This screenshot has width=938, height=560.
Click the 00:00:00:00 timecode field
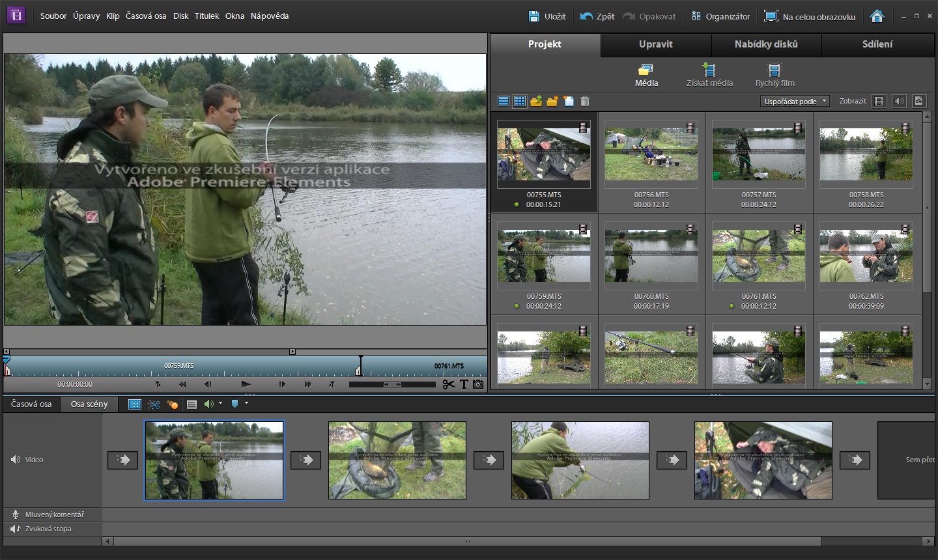point(75,384)
